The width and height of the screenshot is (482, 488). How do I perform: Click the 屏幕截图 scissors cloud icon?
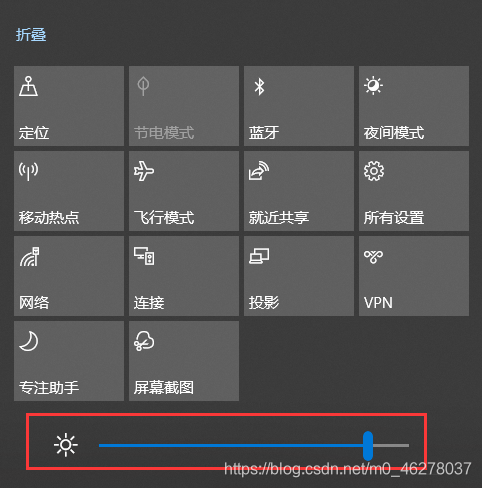(x=144, y=341)
